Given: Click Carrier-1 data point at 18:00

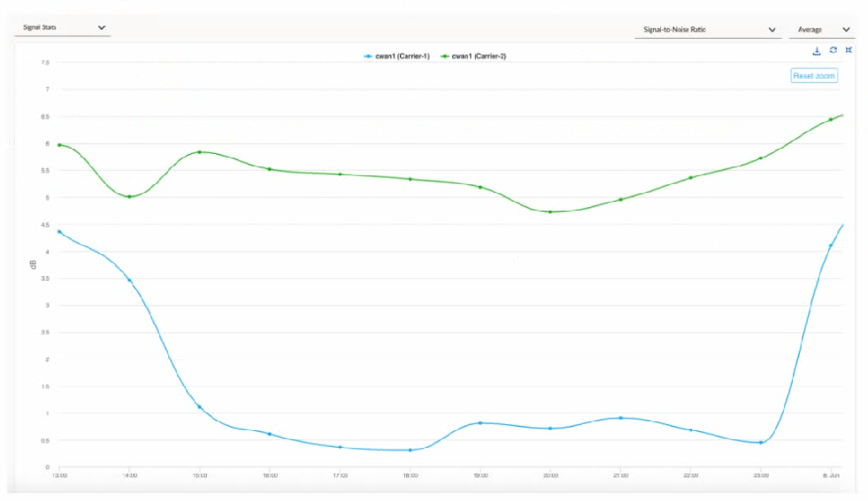Looking at the screenshot, I should (410, 450).
